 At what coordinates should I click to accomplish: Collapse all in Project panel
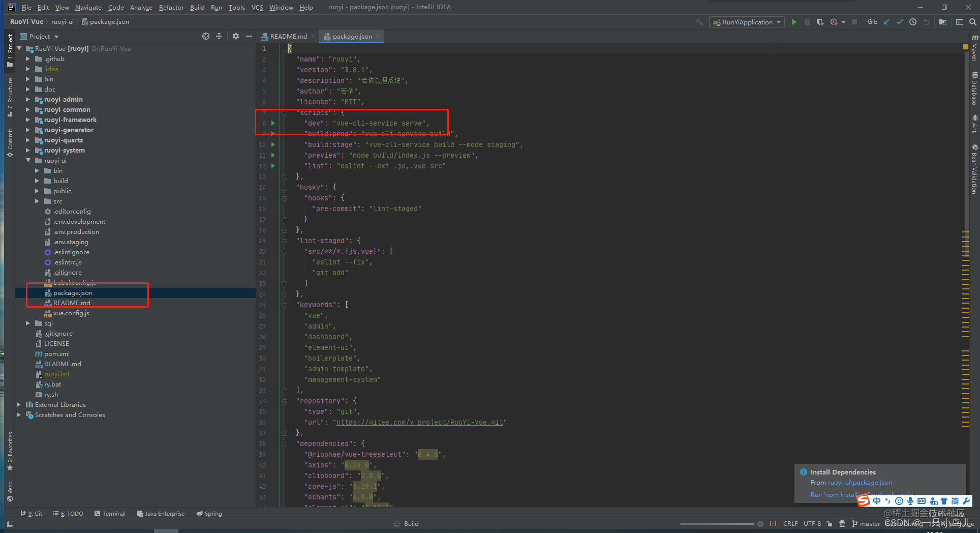coord(219,36)
